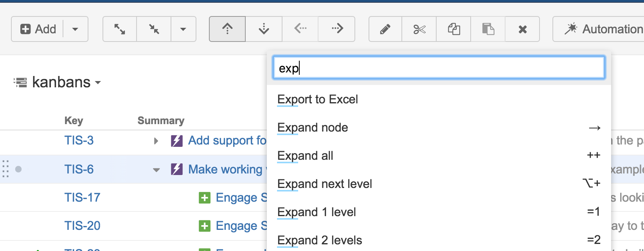Select Expand all from the command list
Viewport: 644px width, 251px height.
(305, 155)
